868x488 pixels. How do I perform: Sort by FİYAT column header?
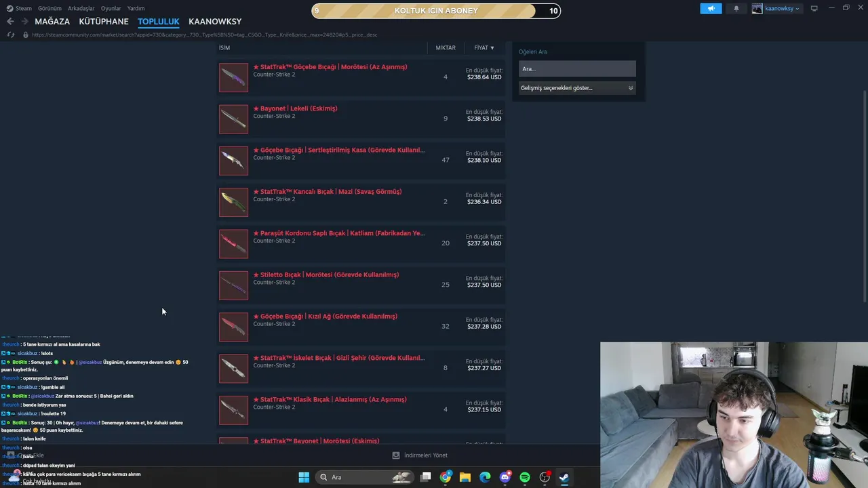tap(484, 47)
